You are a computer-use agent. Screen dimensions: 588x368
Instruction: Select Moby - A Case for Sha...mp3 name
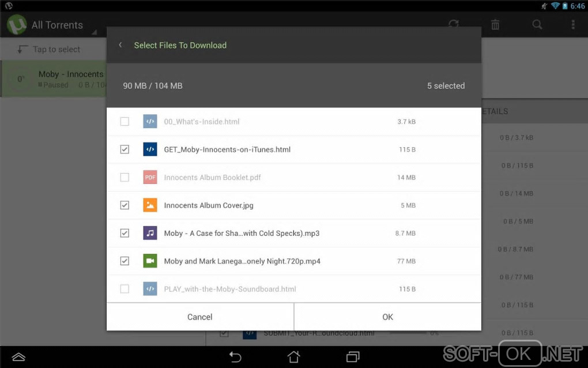pos(242,234)
